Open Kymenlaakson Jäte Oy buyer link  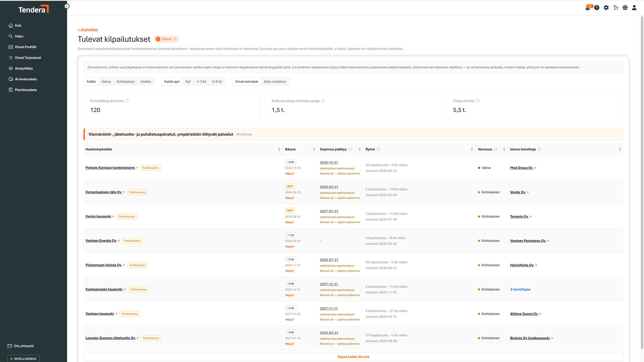pos(105,192)
